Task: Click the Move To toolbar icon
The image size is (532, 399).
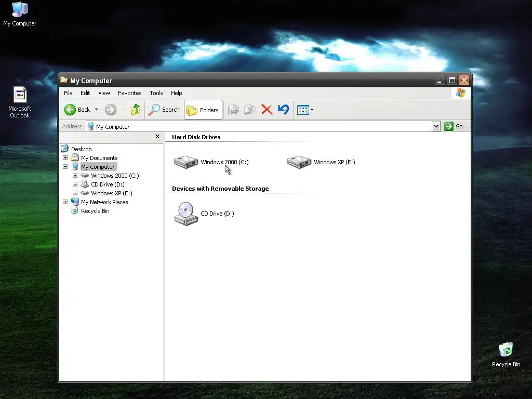Action: coord(233,110)
